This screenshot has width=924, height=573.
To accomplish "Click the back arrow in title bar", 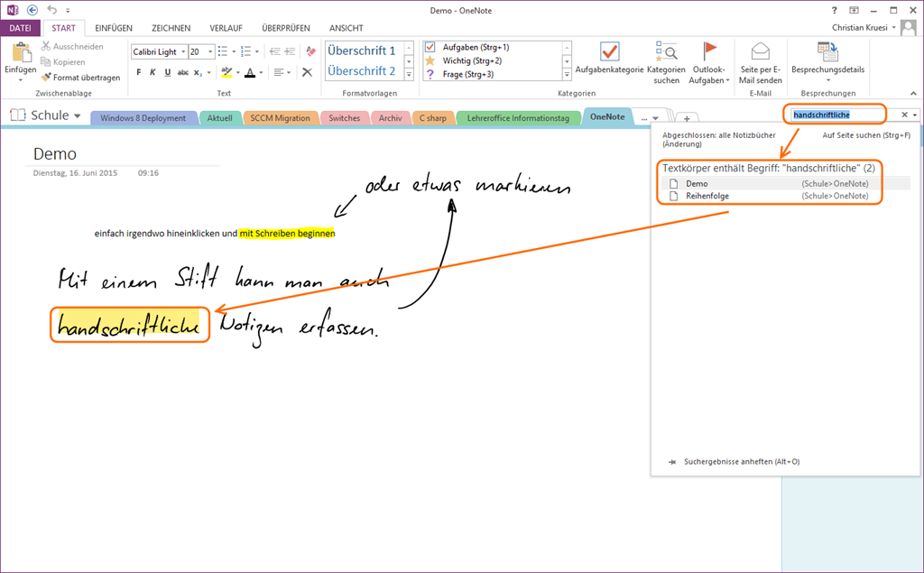I will tap(32, 10).
